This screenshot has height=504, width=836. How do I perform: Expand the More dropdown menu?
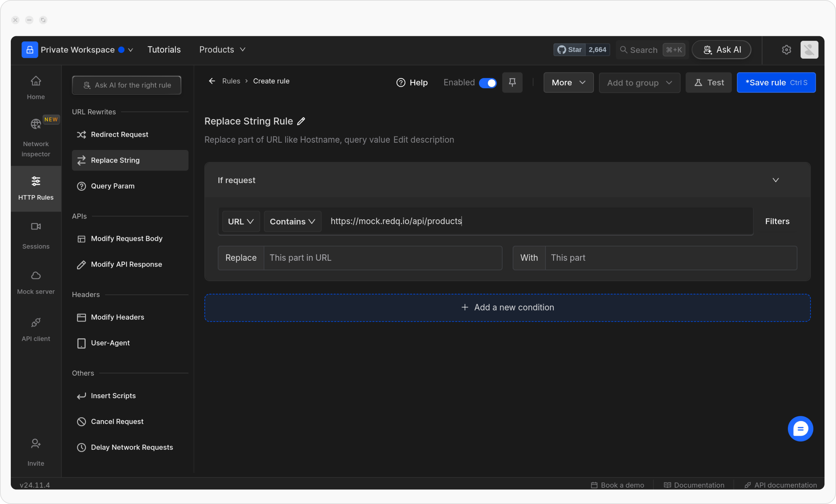[x=568, y=82]
